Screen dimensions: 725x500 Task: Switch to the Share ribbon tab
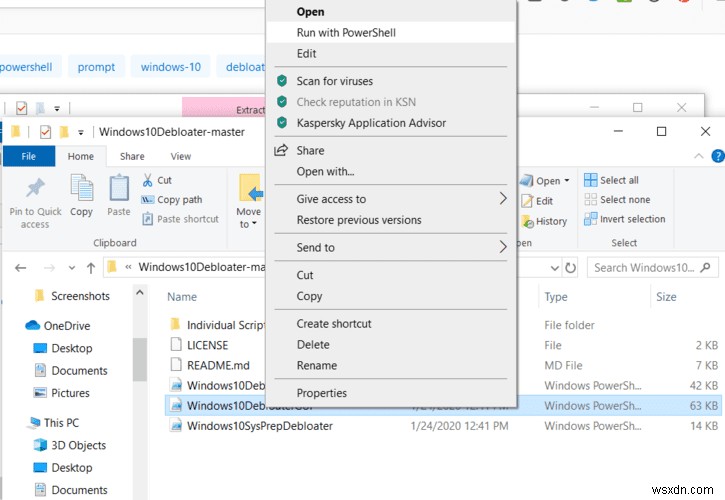[x=132, y=156]
